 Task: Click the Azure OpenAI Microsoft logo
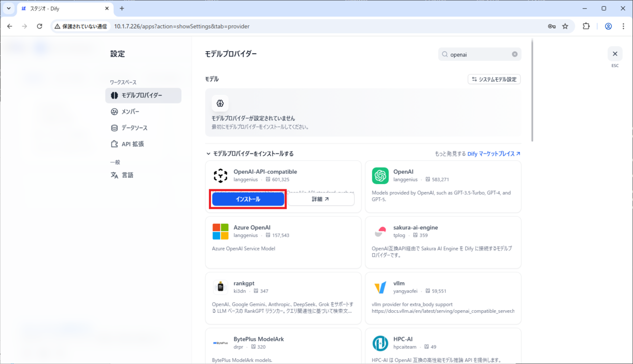point(220,232)
